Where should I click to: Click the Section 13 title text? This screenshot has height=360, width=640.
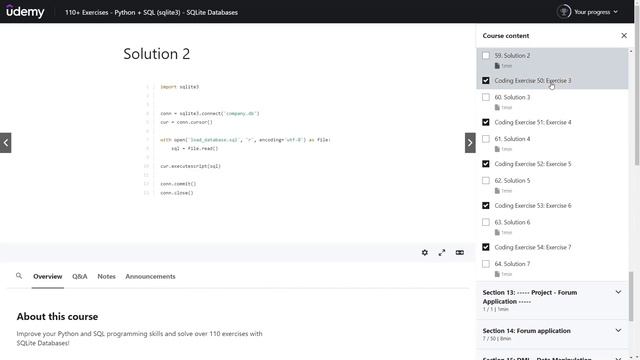(x=530, y=297)
